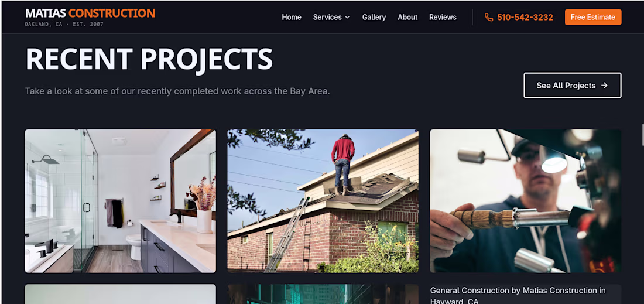Open the bathroom remodel project photo

(121, 201)
